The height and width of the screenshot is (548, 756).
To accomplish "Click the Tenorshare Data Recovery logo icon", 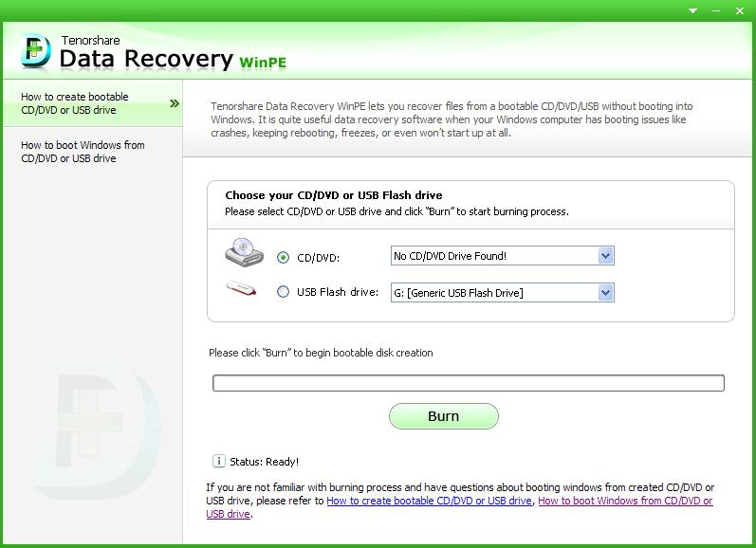I will point(36,53).
